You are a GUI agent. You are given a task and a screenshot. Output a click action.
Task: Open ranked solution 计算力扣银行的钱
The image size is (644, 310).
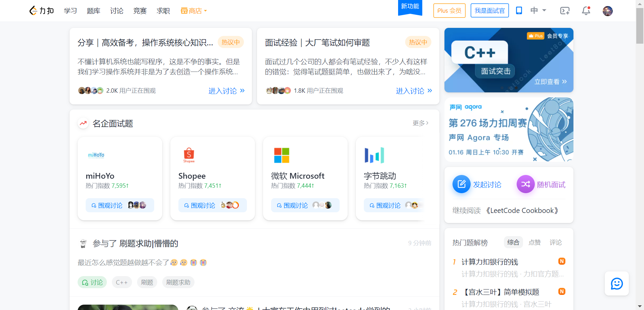pyautogui.click(x=490, y=262)
